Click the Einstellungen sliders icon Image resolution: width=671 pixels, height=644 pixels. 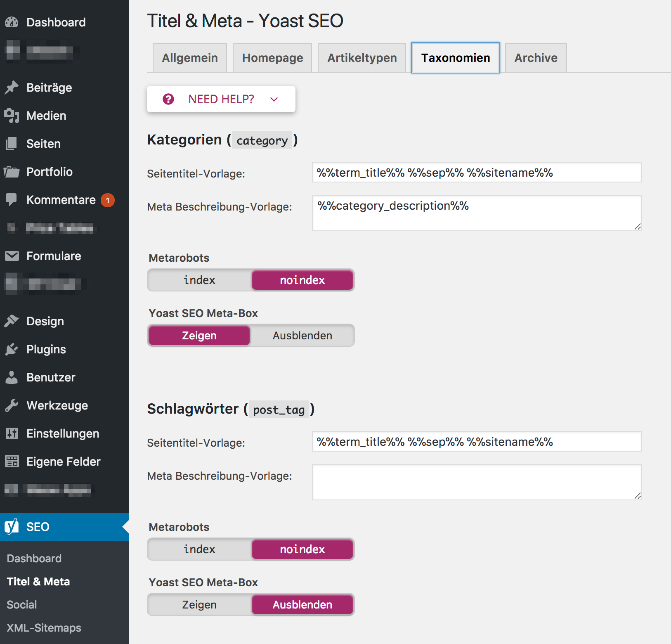[x=12, y=433]
